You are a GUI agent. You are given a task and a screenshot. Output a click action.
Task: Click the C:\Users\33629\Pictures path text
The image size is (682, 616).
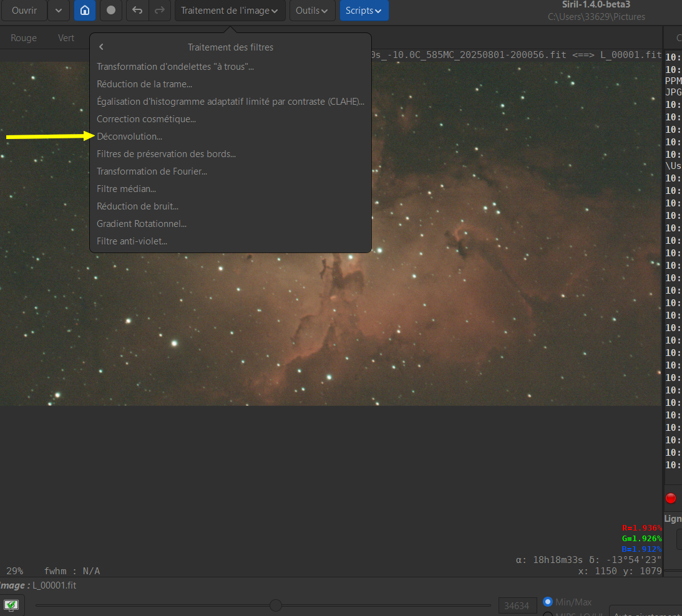click(597, 17)
